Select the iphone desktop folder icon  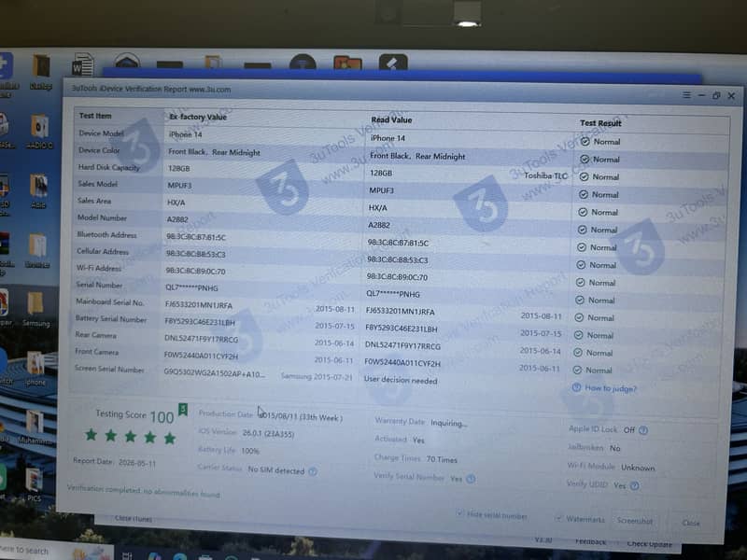35,368
